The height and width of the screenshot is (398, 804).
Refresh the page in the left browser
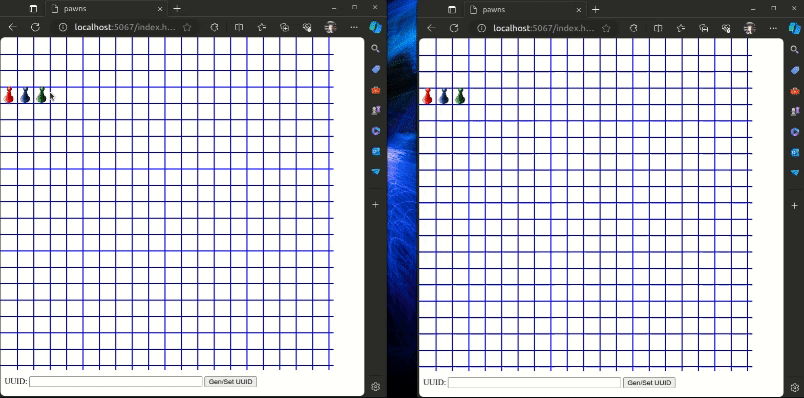tap(35, 27)
